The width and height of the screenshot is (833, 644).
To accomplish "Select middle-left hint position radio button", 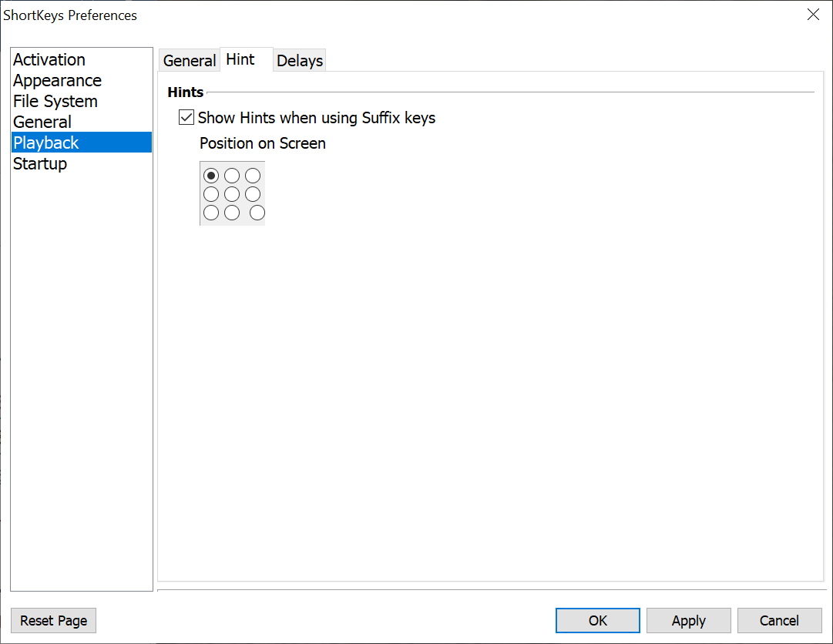I will [211, 194].
